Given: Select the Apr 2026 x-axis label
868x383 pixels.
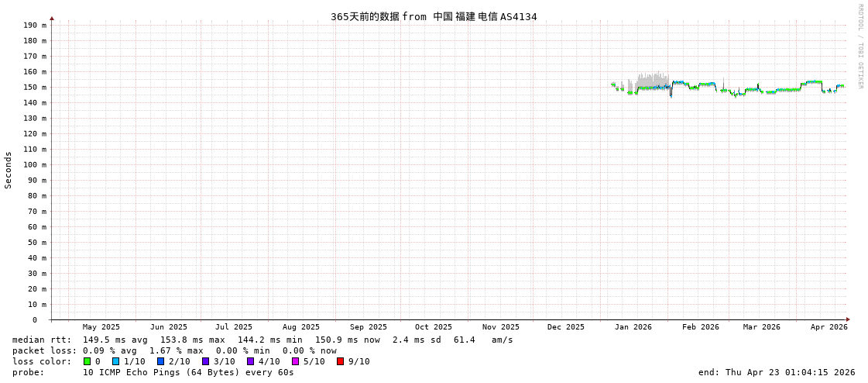Looking at the screenshot, I should [x=829, y=327].
